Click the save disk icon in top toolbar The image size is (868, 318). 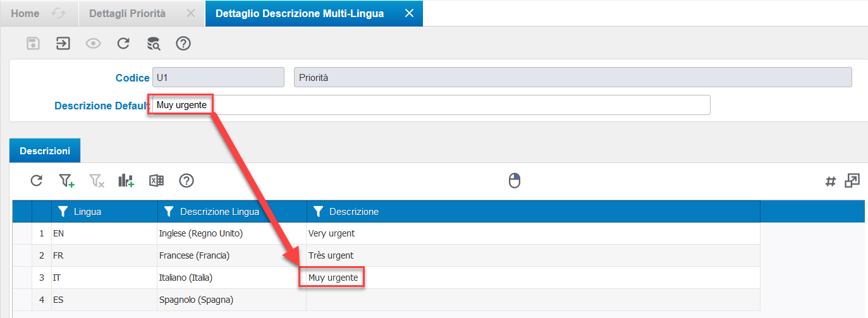coord(34,44)
